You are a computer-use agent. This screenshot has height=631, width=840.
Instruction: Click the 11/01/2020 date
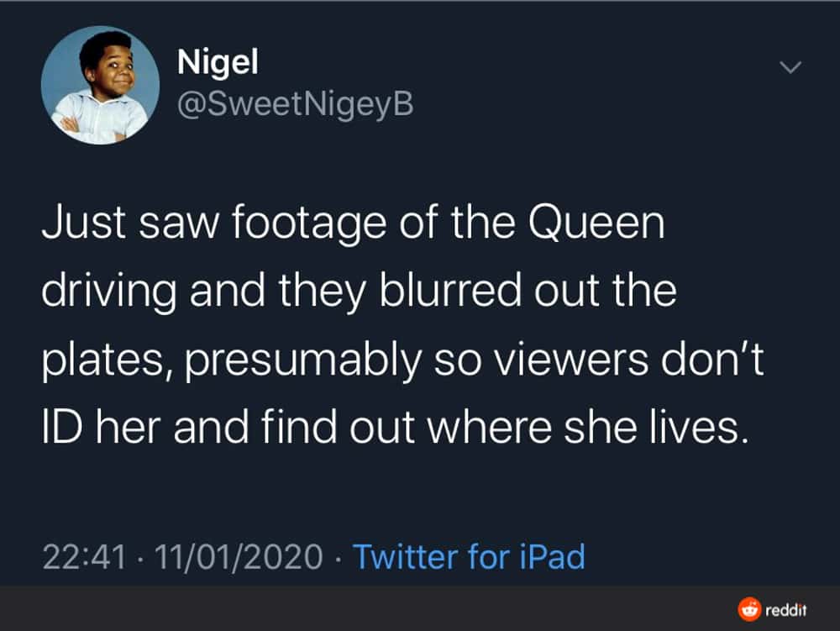239,556
